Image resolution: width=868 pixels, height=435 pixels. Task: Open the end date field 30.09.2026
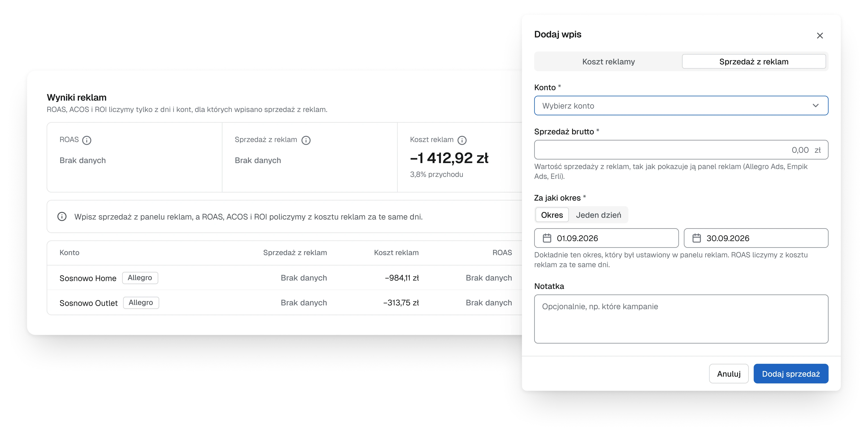(756, 238)
